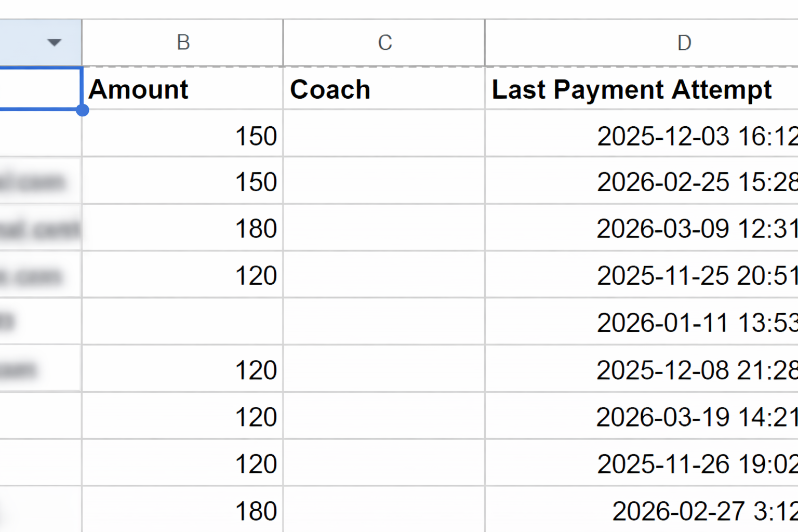Click the Amount header cell

click(182, 88)
